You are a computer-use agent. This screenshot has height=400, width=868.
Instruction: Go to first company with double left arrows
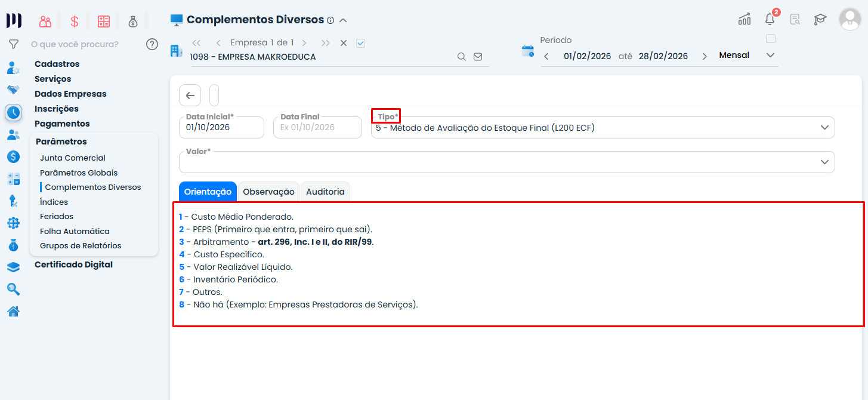(196, 43)
